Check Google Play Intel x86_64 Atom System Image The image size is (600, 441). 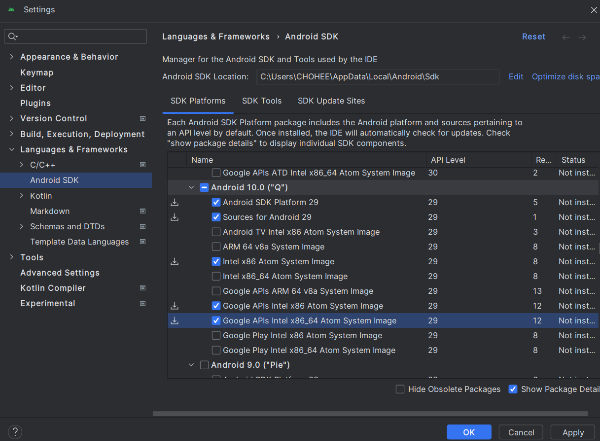pos(216,350)
